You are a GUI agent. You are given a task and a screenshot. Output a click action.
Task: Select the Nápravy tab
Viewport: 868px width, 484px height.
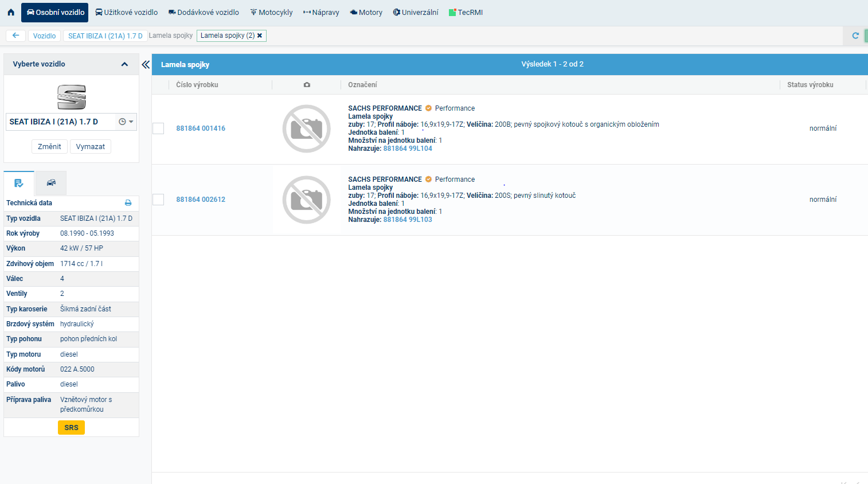tap(321, 12)
